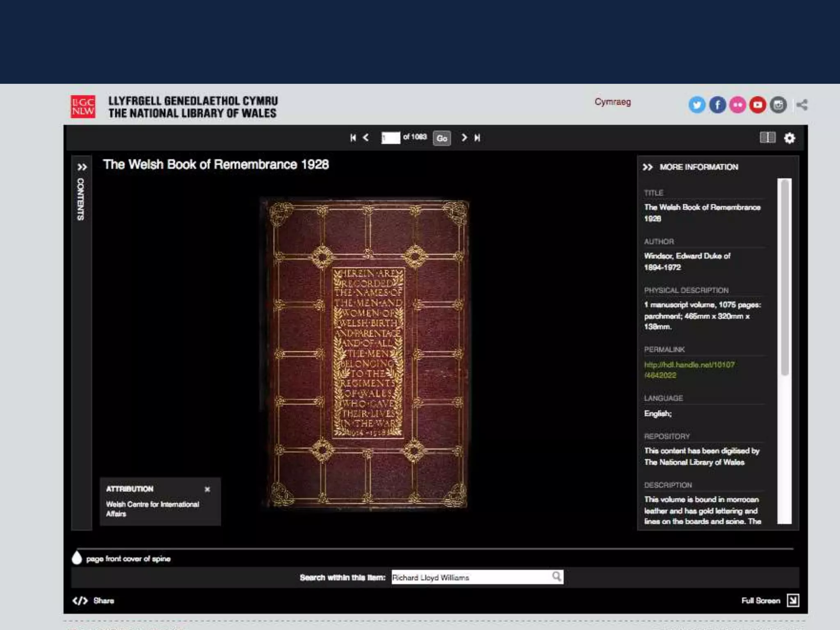Open the viewer settings gear
This screenshot has width=840, height=630.
(790, 138)
